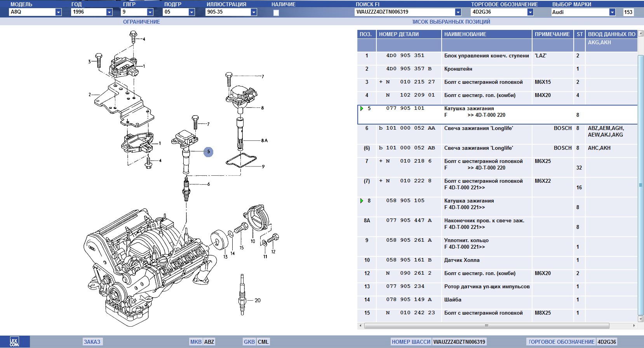Click the LEX CON logo icon
Screen dimensions: 644x348
14,342
